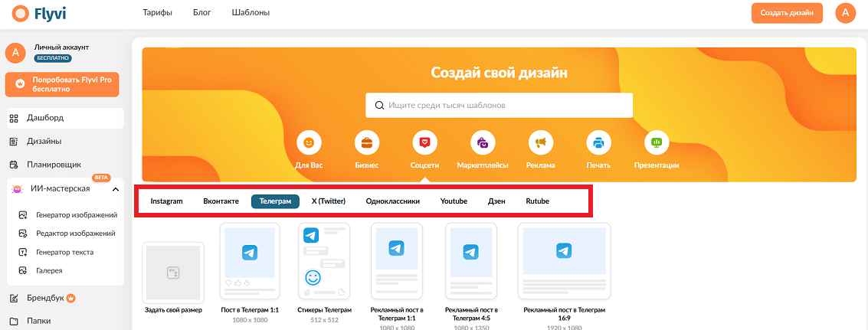Click the Брендбук sidebar icon
The image size is (868, 330).
tap(15, 299)
